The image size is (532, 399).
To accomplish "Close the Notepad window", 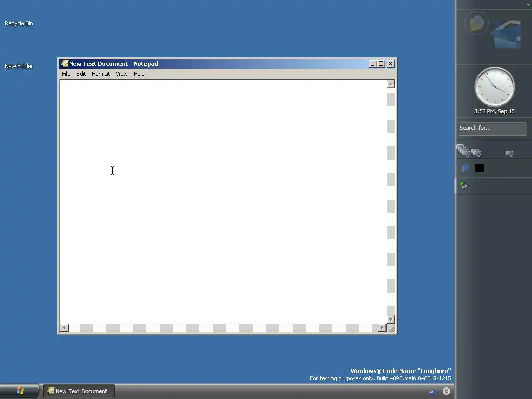I will [x=391, y=64].
